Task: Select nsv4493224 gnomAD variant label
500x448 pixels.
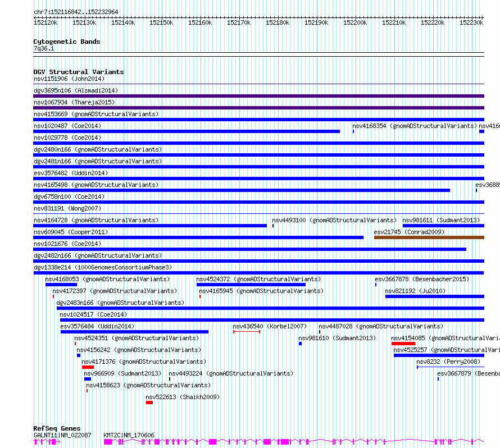Action: click(x=231, y=373)
